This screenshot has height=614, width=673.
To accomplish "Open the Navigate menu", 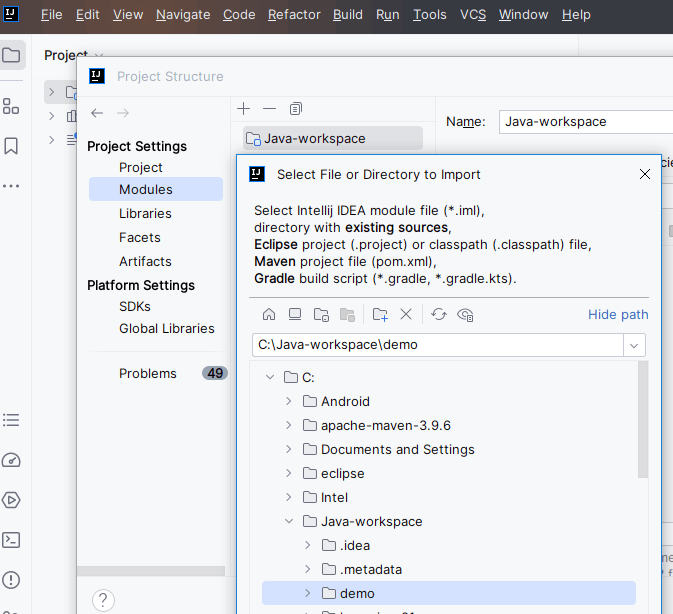I will click(x=183, y=15).
